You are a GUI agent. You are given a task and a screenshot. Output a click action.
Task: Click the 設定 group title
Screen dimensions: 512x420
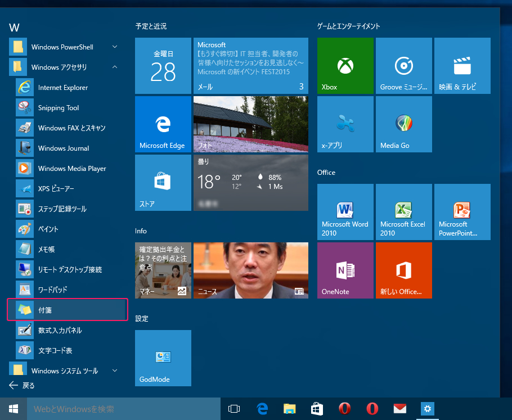point(142,318)
